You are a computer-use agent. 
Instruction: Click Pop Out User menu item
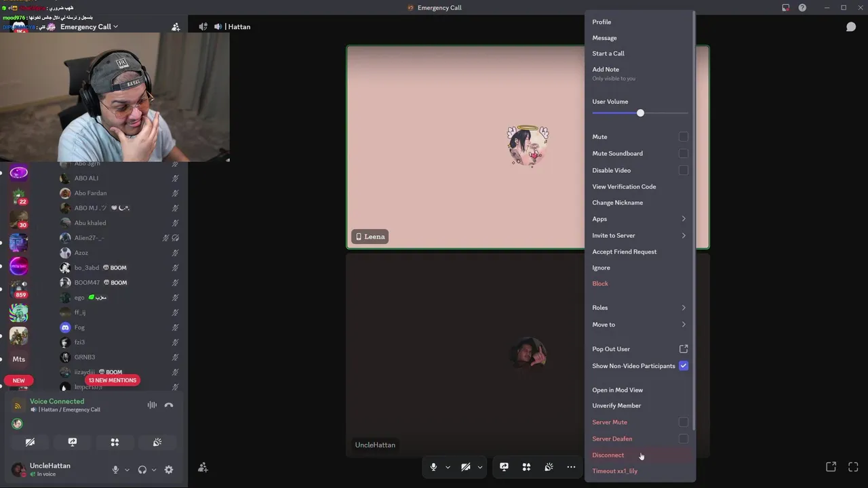(x=639, y=349)
